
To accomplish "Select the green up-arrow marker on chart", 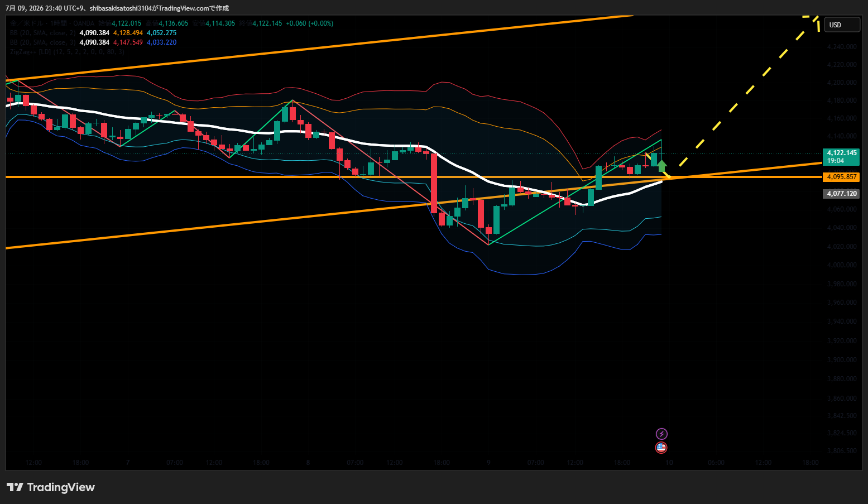I will 661,165.
